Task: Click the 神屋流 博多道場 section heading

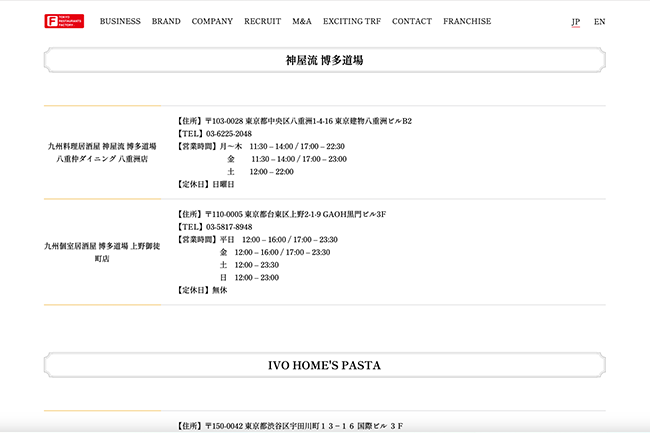Action: pos(324,61)
